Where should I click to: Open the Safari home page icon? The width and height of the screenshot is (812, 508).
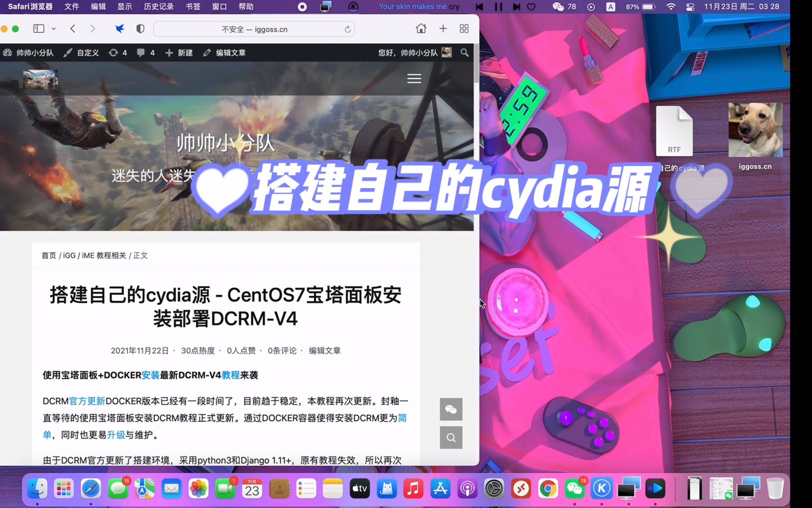pyautogui.click(x=421, y=29)
